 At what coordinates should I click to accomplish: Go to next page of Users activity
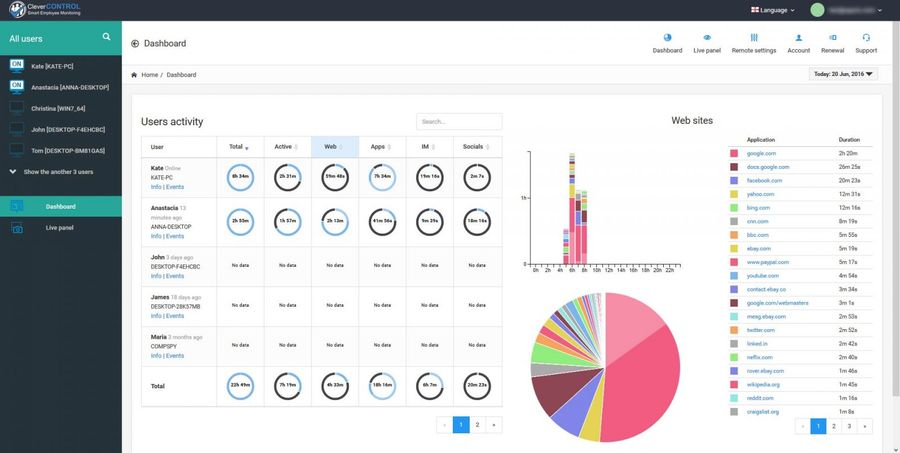pyautogui.click(x=494, y=424)
